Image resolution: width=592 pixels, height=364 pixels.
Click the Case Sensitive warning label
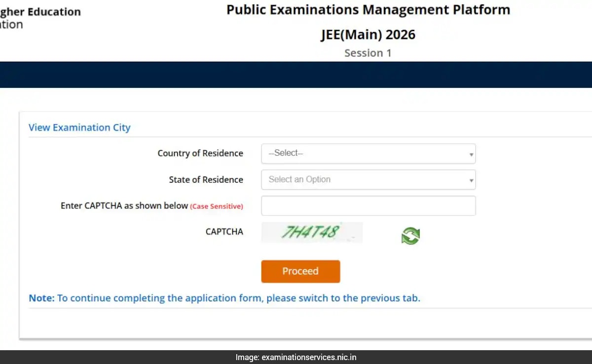coord(217,206)
